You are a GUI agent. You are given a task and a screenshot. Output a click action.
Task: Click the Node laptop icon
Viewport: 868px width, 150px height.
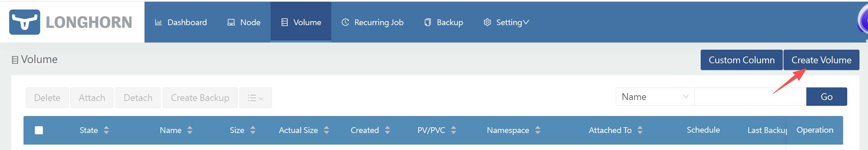tap(231, 22)
